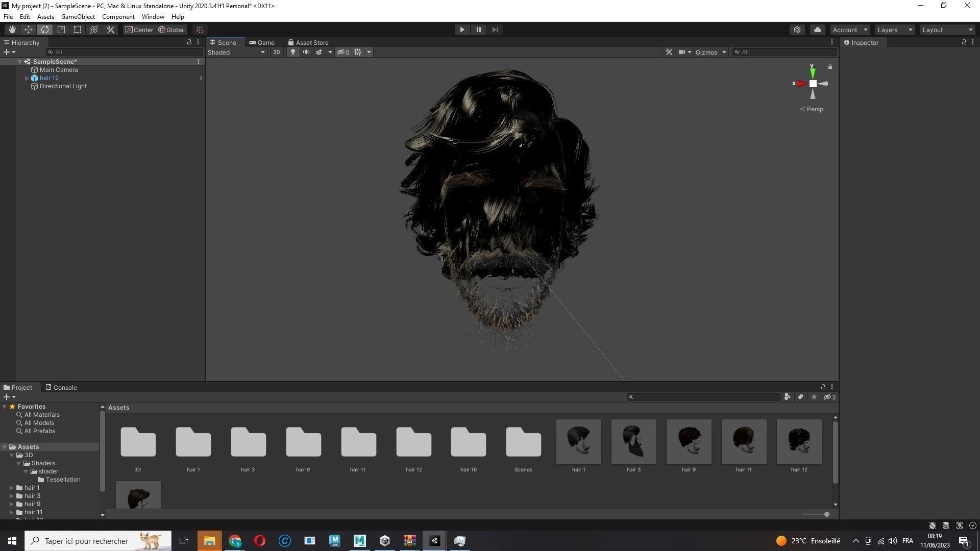
Task: Select All Prefabs favorite
Action: 40,431
